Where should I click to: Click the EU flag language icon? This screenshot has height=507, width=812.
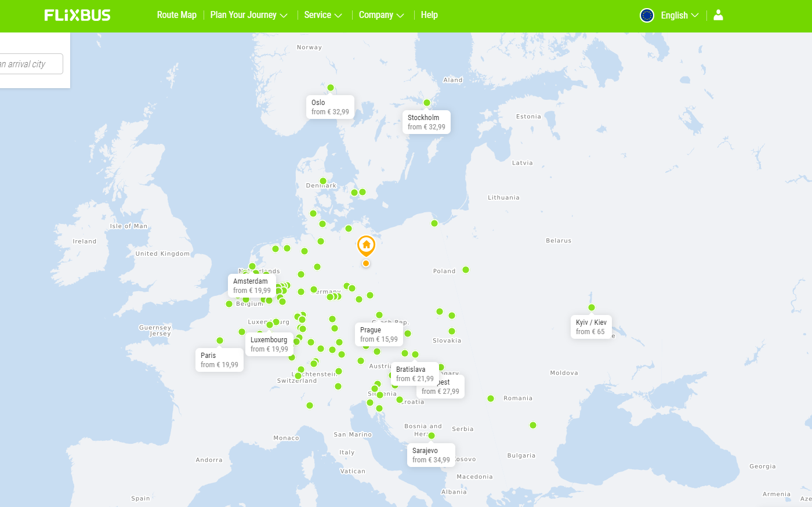point(647,15)
